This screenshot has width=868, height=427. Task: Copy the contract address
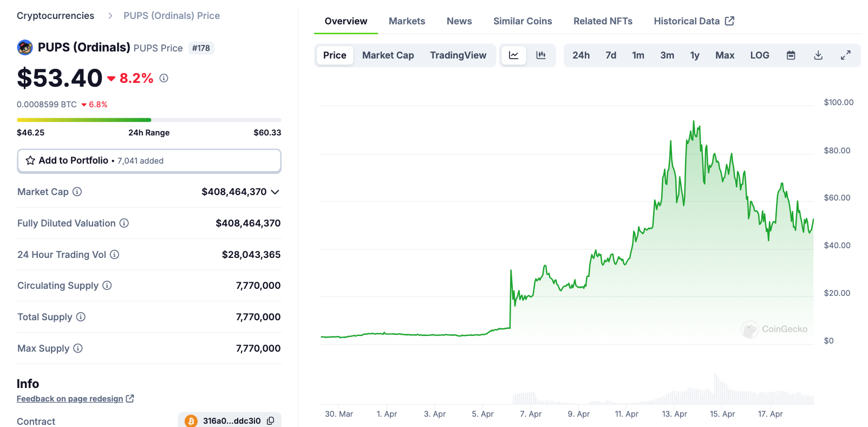click(x=271, y=420)
